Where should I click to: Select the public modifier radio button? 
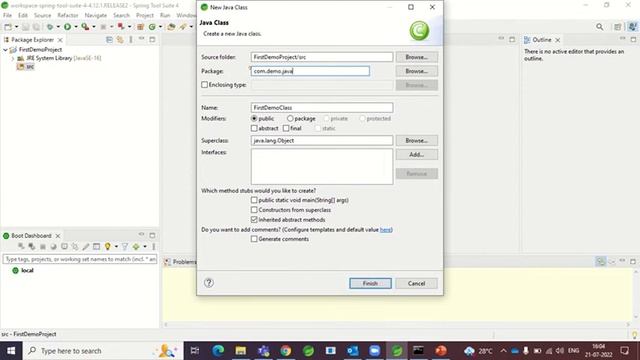(254, 118)
